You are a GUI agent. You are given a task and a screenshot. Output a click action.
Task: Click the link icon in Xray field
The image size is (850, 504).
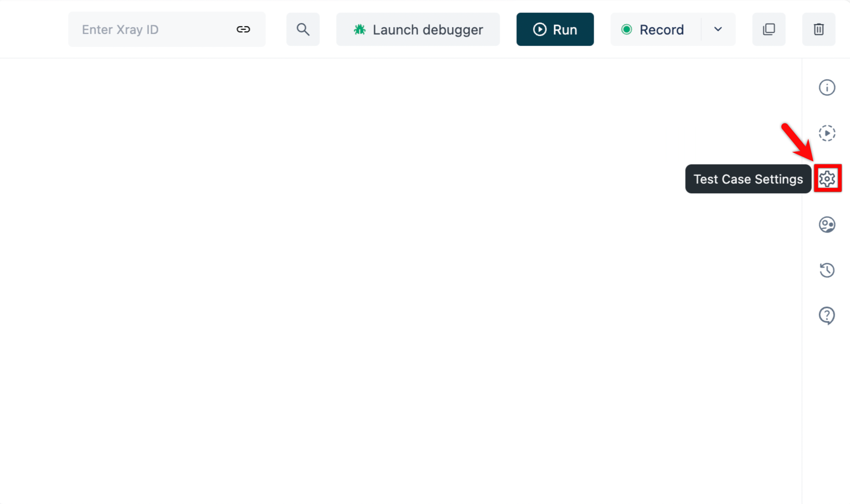[x=243, y=29]
